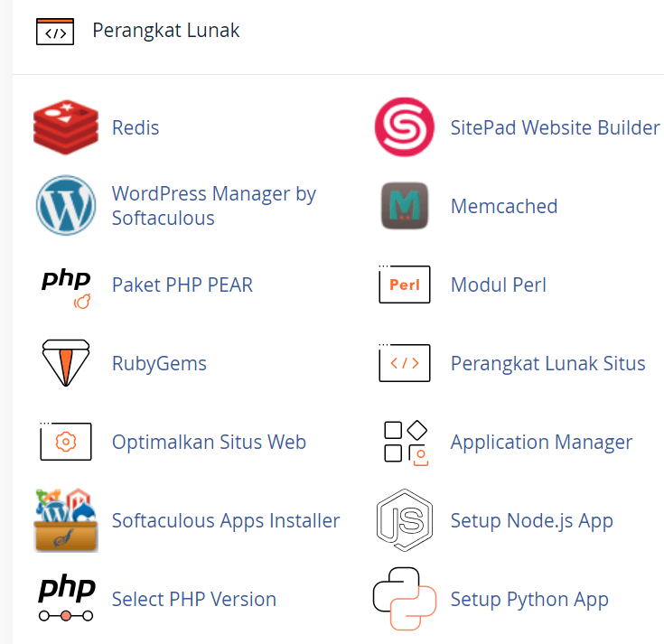Viewport: 664px width, 644px height.
Task: Click the Optimalkan Situs Web gear icon
Action: pyautogui.click(x=66, y=442)
